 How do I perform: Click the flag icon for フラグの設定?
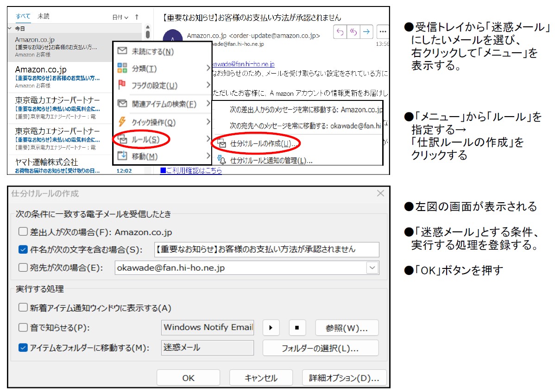click(122, 85)
